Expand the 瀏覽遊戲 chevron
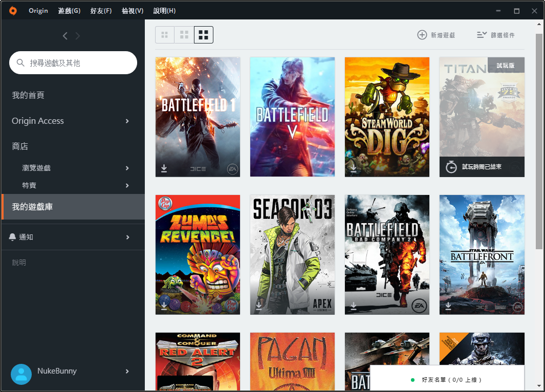 point(127,168)
